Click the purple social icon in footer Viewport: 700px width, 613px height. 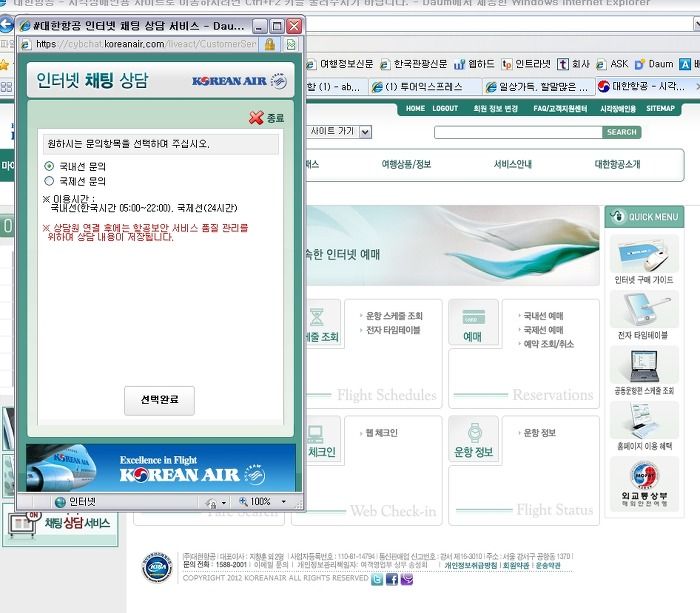pos(407,580)
